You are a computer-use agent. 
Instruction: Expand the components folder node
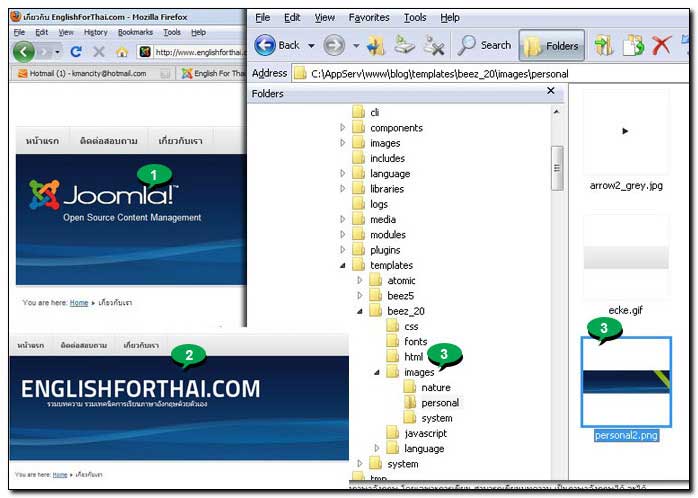(342, 128)
